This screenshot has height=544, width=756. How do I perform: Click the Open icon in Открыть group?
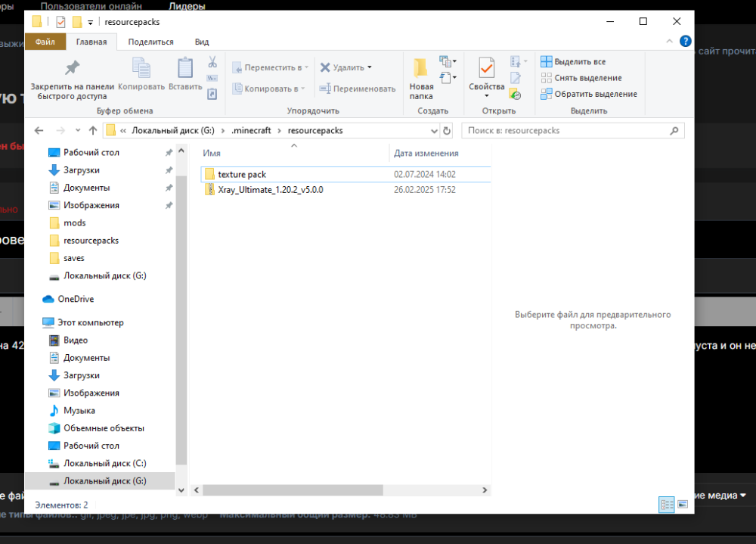pyautogui.click(x=519, y=61)
